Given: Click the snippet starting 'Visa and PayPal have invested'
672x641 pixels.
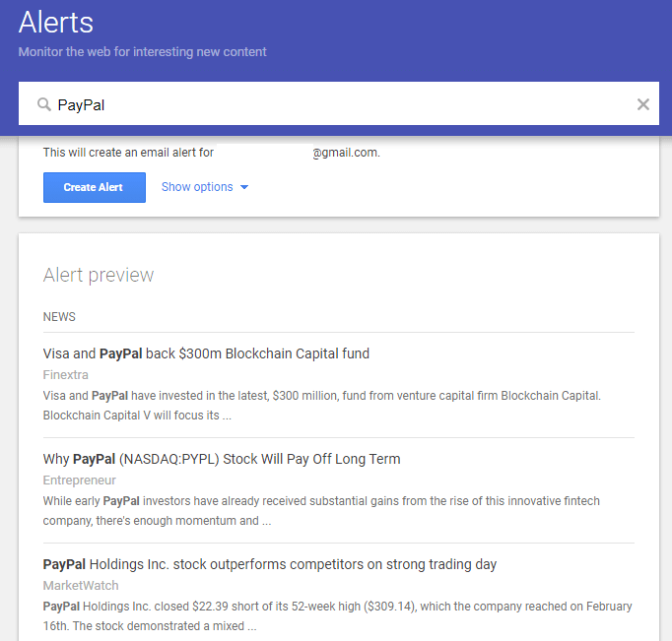Looking at the screenshot, I should 322,406.
